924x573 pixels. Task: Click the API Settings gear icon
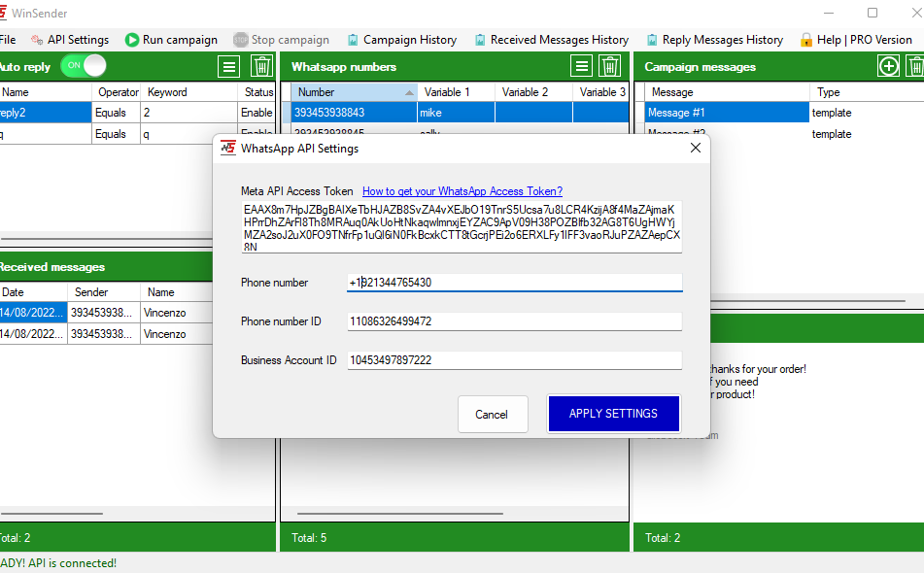[x=37, y=40]
